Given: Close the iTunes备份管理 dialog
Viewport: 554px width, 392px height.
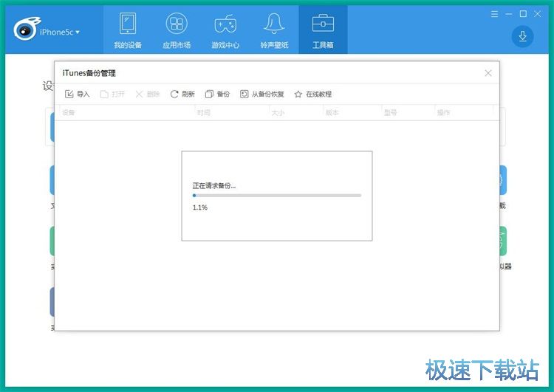Looking at the screenshot, I should pyautogui.click(x=488, y=73).
